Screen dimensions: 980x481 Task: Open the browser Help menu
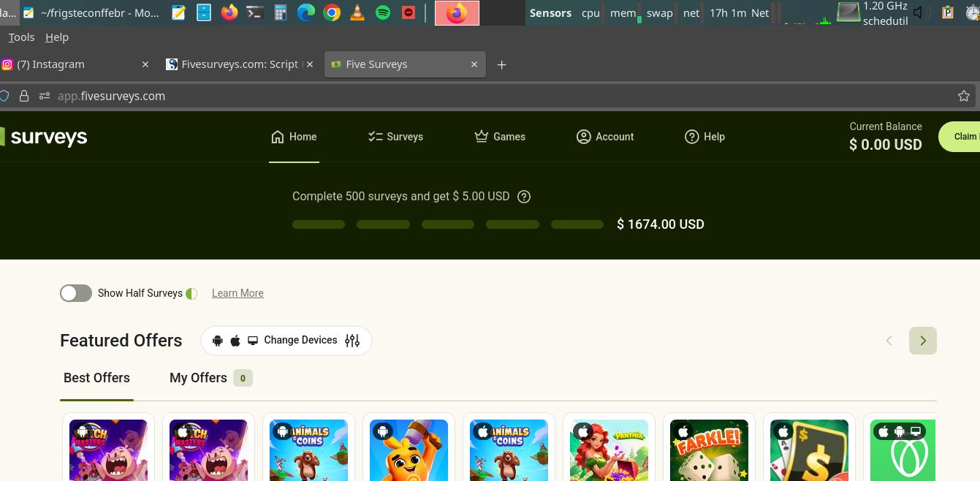coord(56,37)
